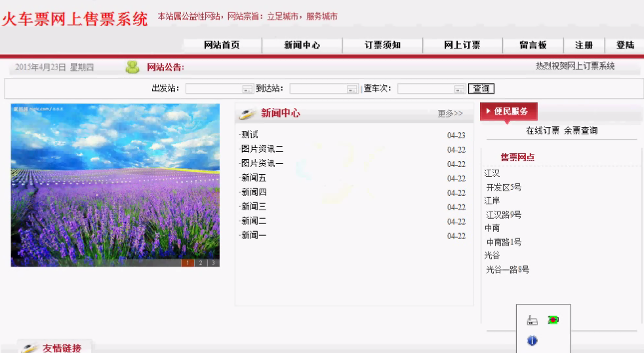Open the 到达站 dropdown

pos(352,89)
